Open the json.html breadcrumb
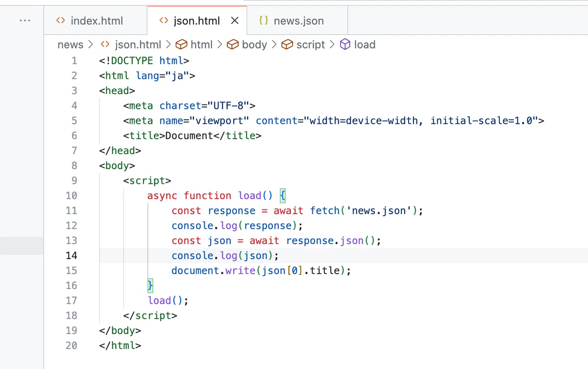The image size is (588, 369). tap(138, 45)
